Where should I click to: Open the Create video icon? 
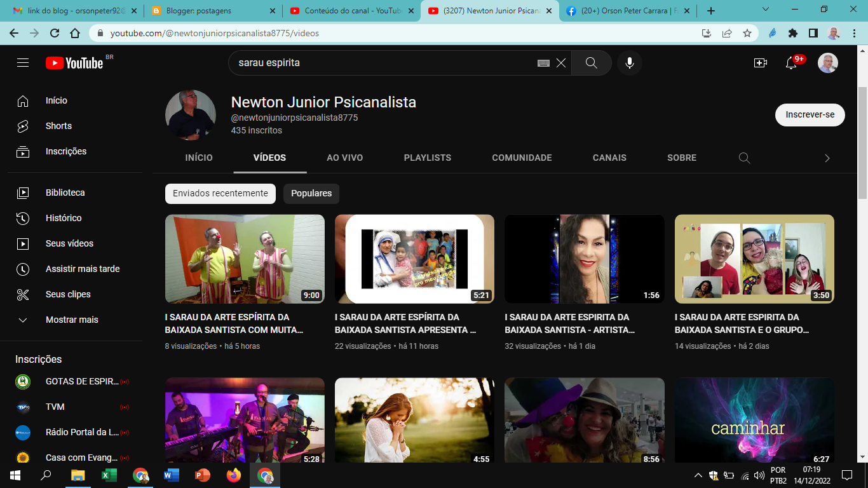[760, 63]
